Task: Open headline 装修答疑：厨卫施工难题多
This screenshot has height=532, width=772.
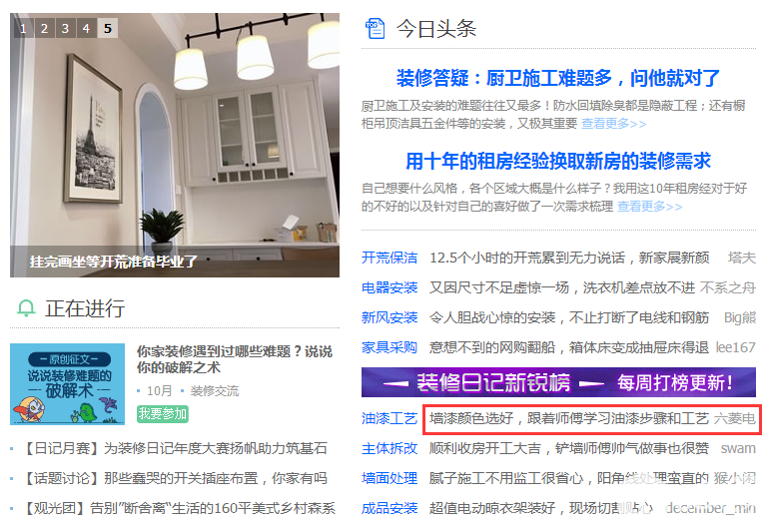Action: 557,78
